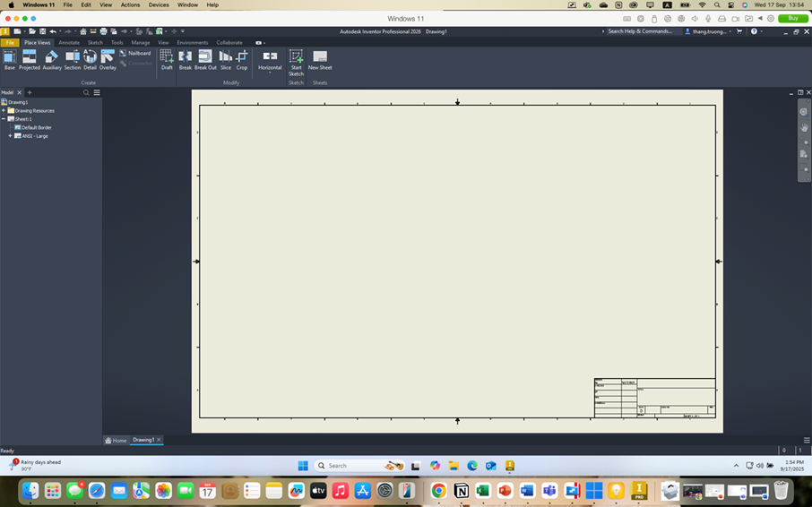Create a Draft view
Screen dimensions: 812x507
[x=167, y=59]
